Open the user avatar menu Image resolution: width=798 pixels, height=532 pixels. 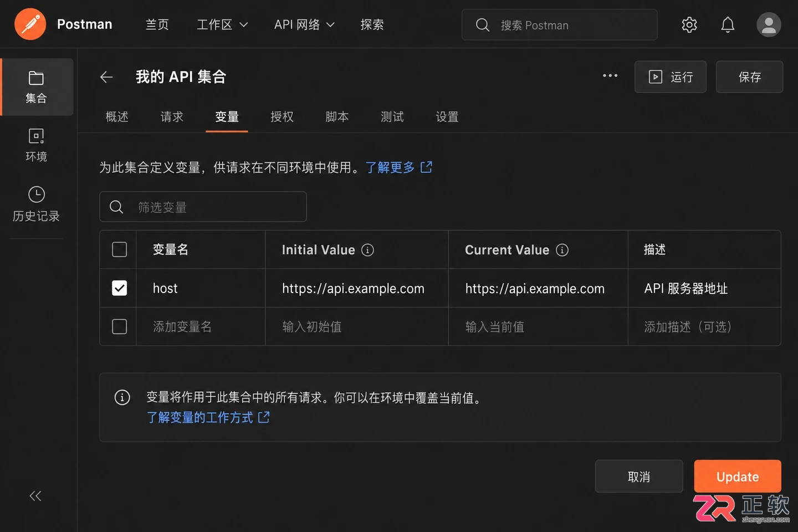(x=769, y=25)
